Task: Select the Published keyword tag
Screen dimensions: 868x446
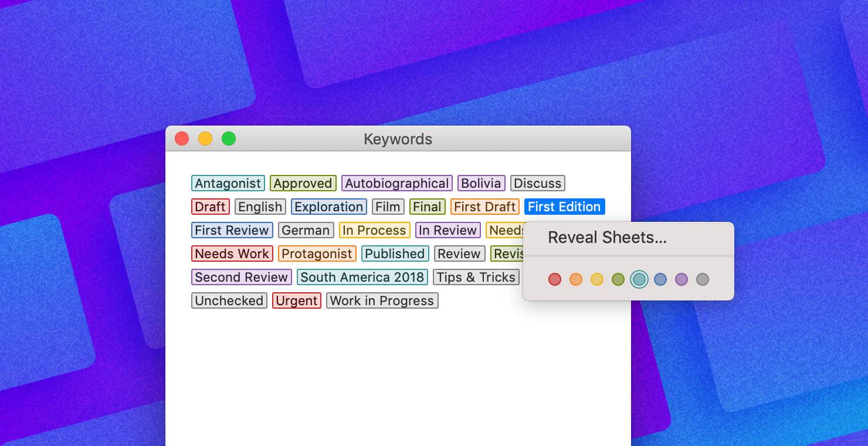Action: pos(395,254)
